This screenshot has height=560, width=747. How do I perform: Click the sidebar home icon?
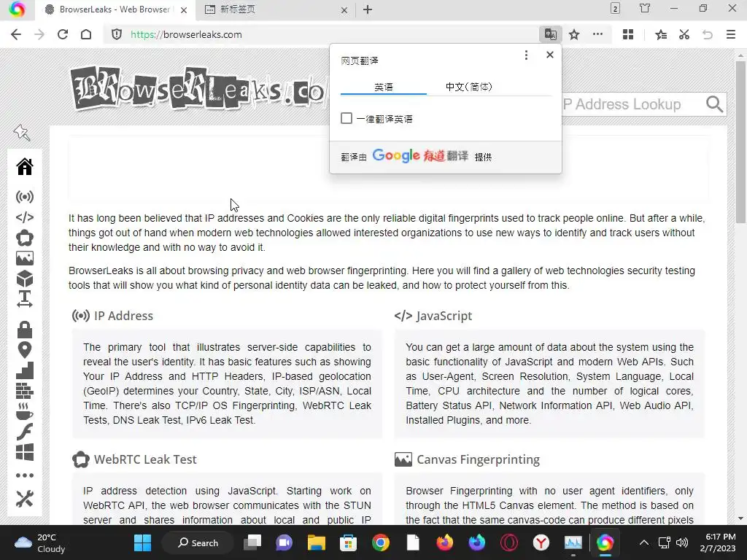25,167
